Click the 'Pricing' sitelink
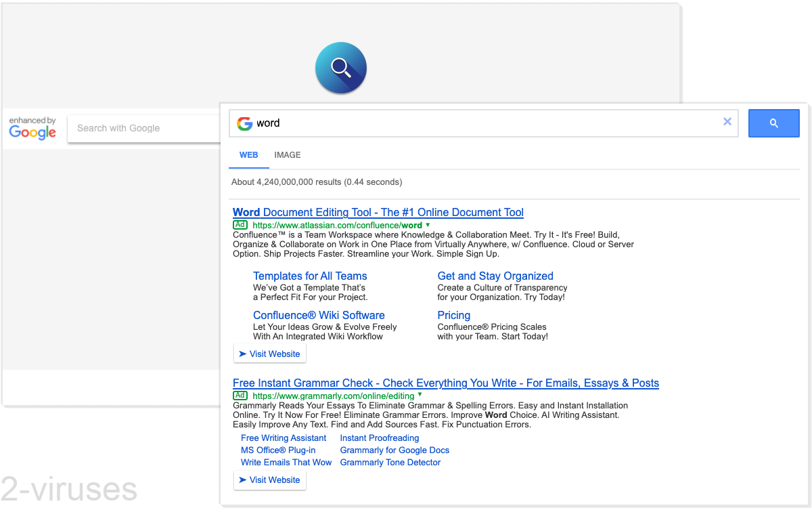This screenshot has height=508, width=812. 453,315
